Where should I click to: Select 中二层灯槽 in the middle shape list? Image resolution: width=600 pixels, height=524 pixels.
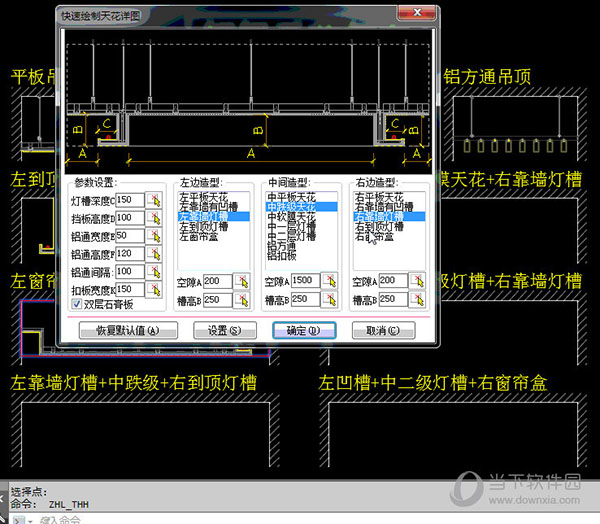(x=302, y=237)
